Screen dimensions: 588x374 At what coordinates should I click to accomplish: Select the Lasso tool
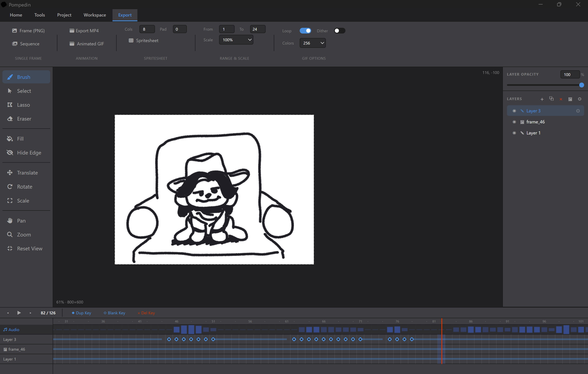(23, 105)
